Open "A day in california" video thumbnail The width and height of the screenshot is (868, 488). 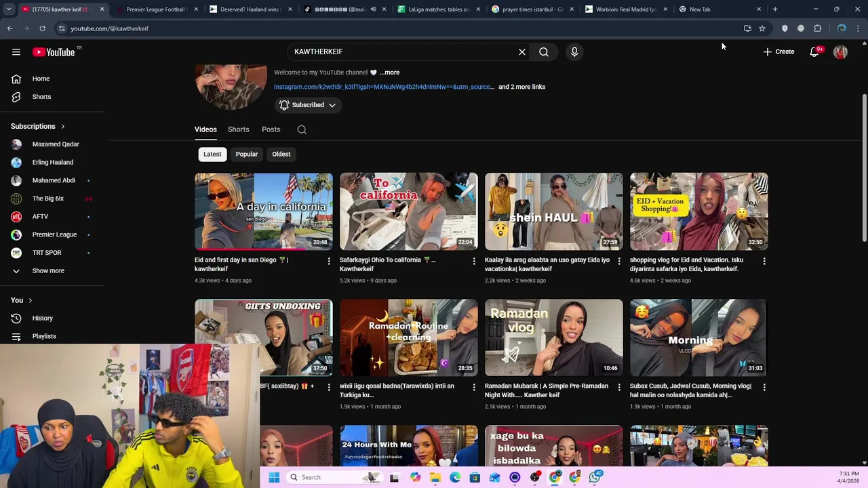(x=264, y=211)
